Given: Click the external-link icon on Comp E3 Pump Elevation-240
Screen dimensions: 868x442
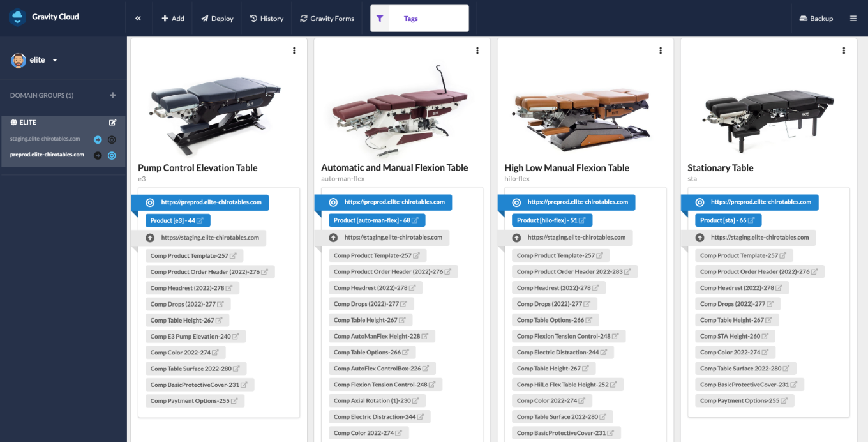Looking at the screenshot, I should [x=236, y=337].
